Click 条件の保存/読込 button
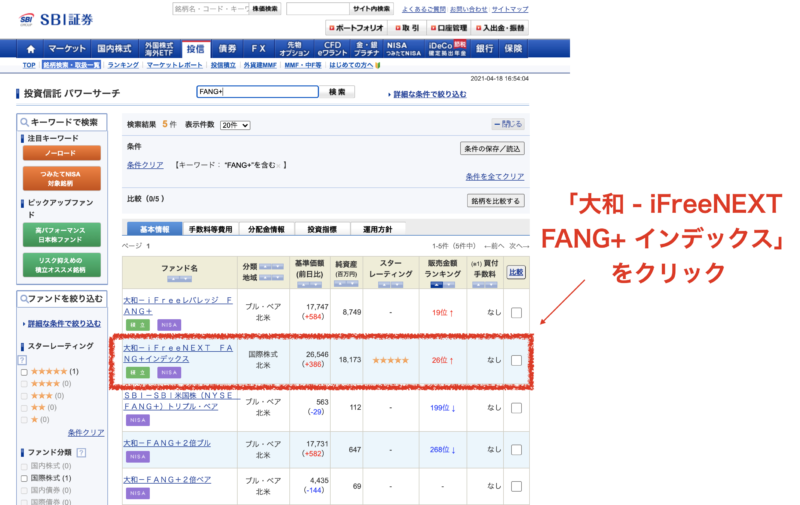The image size is (800, 505). pyautogui.click(x=492, y=148)
